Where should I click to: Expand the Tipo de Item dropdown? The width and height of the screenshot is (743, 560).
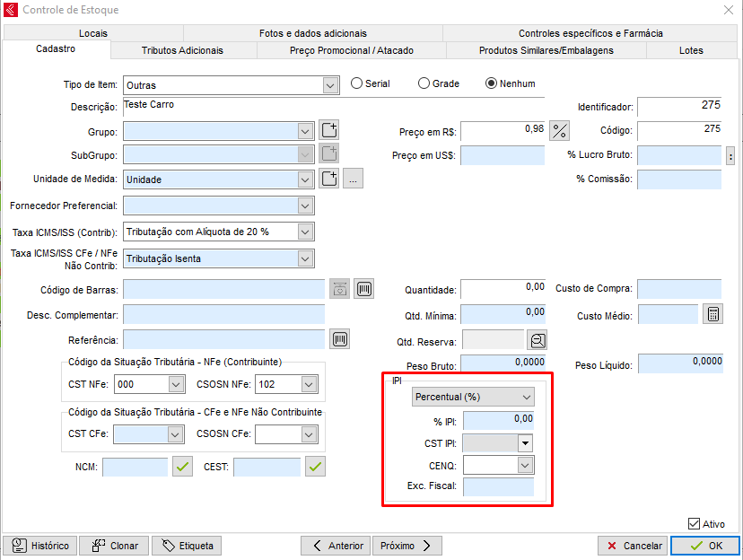click(x=330, y=85)
